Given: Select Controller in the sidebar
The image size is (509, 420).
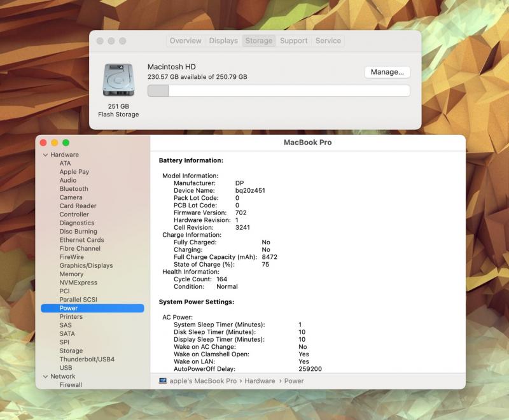Looking at the screenshot, I should point(74,214).
